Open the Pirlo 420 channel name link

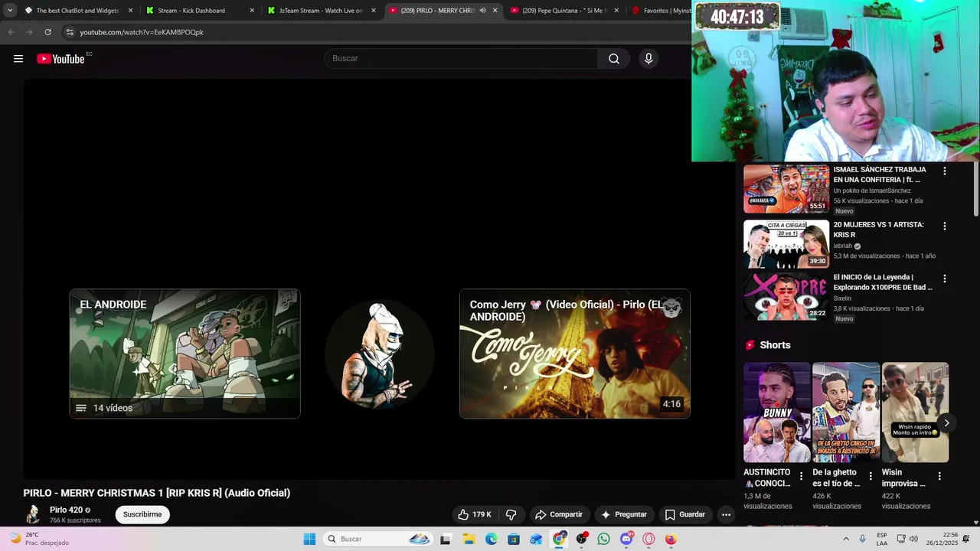click(x=66, y=510)
